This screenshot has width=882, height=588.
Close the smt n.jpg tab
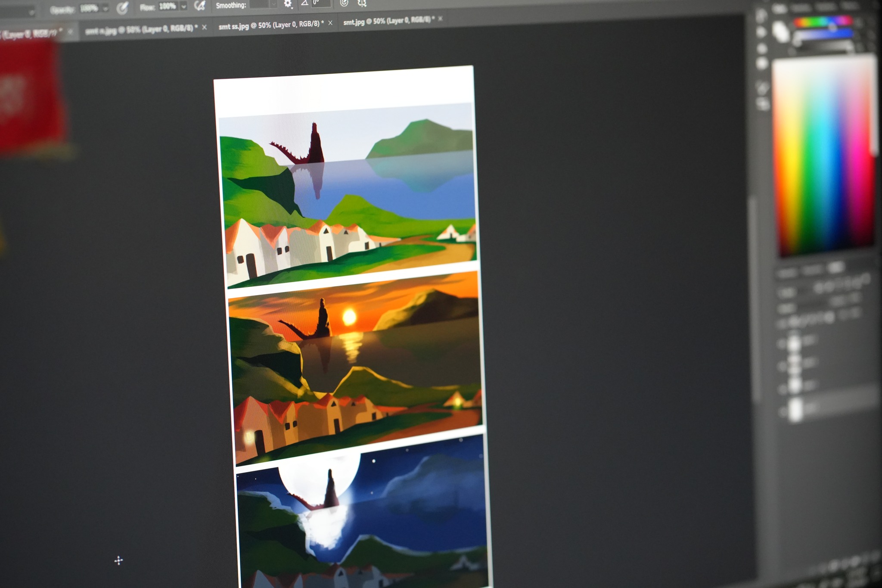point(204,27)
